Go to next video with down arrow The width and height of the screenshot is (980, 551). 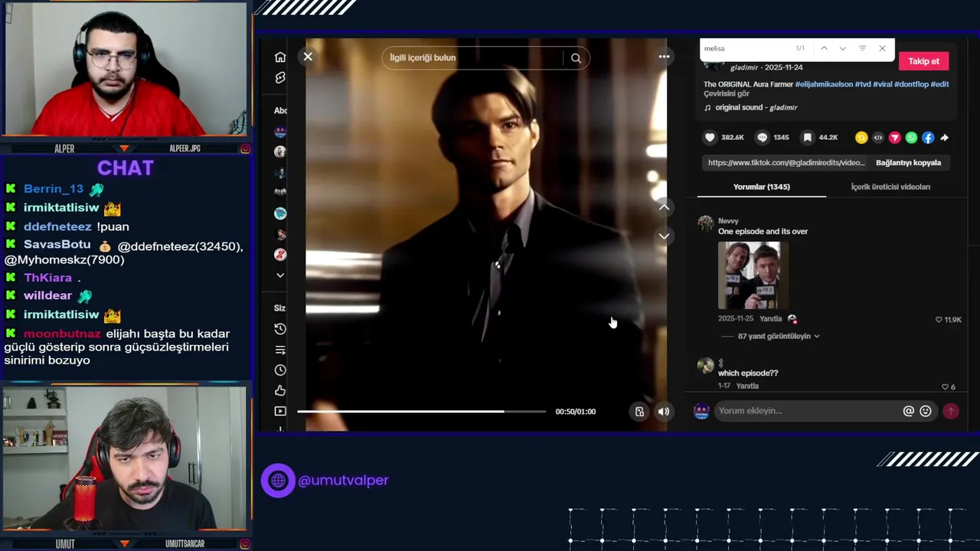pyautogui.click(x=664, y=236)
